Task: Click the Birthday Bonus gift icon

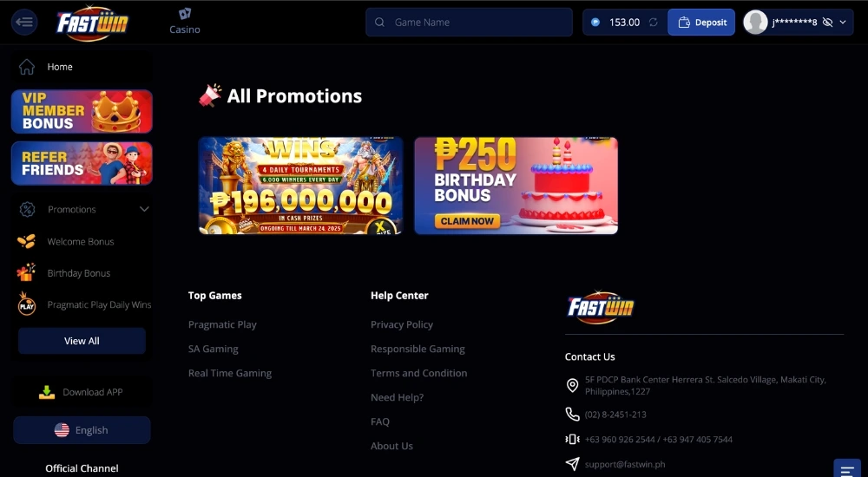Action: click(x=26, y=272)
